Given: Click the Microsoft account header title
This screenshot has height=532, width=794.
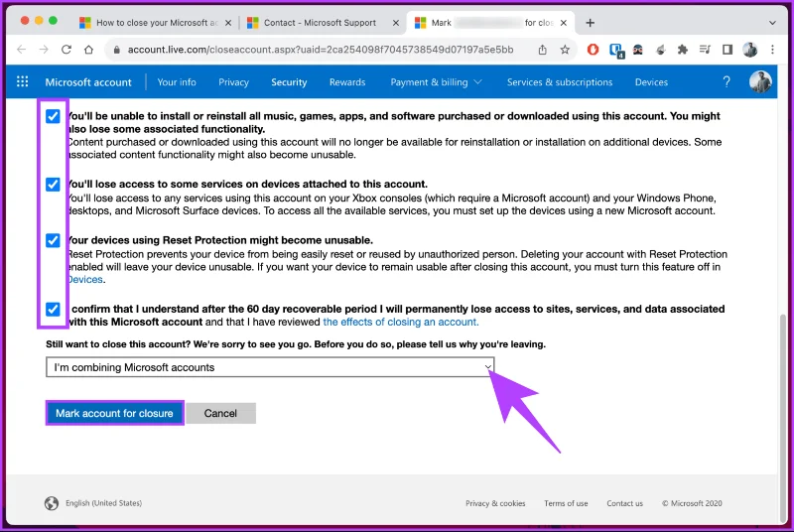Looking at the screenshot, I should pyautogui.click(x=88, y=82).
